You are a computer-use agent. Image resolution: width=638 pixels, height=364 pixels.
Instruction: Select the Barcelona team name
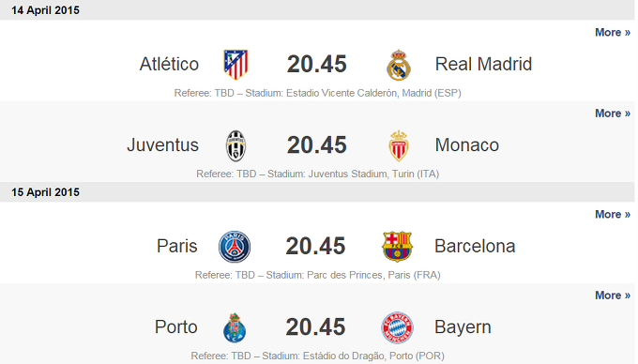[x=475, y=246]
